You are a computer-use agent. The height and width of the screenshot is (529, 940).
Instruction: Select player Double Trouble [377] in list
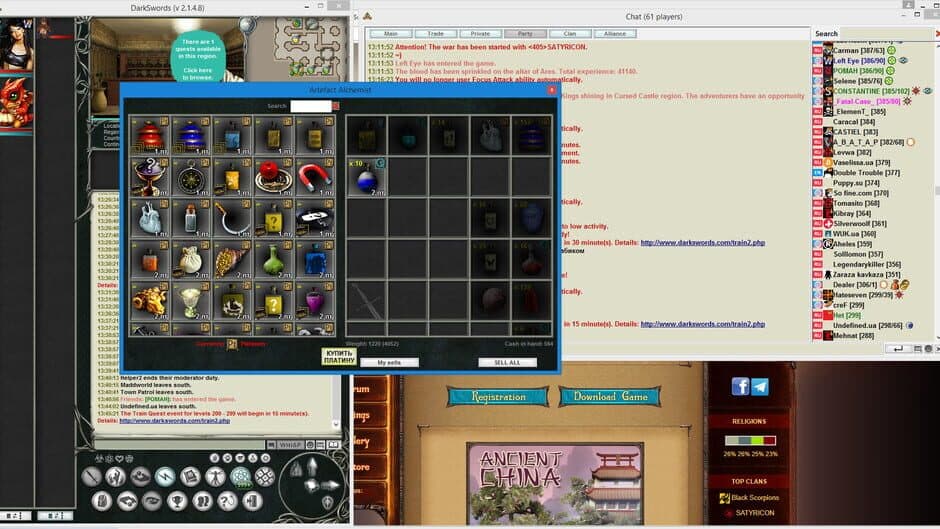pos(866,173)
